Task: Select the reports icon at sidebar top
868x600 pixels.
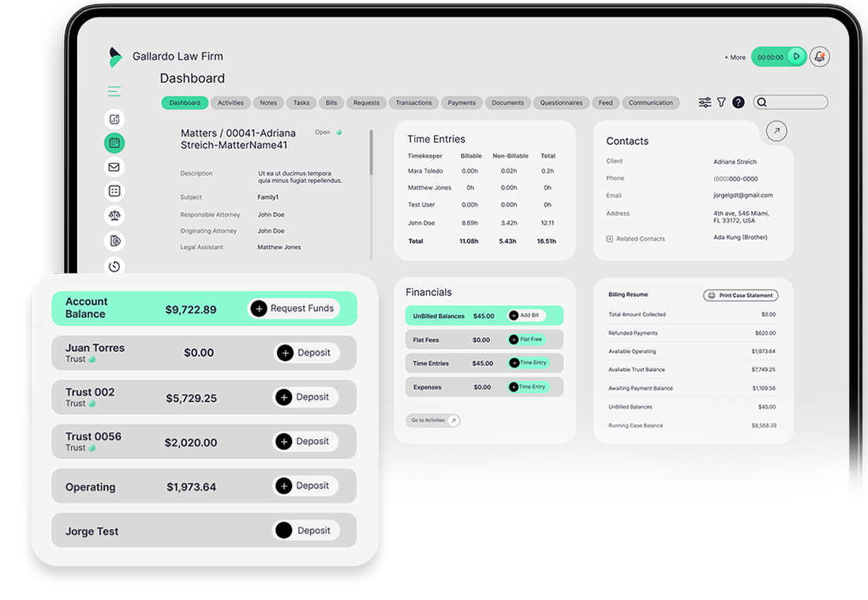Action: click(x=114, y=118)
